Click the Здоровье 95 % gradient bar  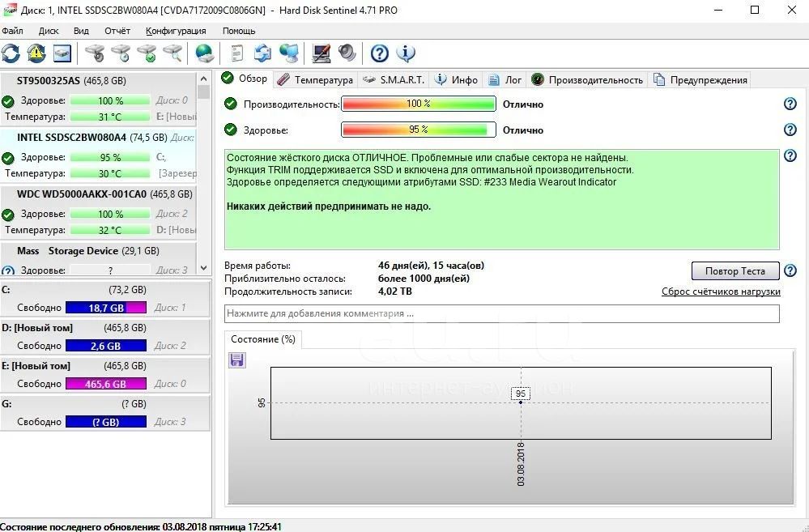point(419,130)
